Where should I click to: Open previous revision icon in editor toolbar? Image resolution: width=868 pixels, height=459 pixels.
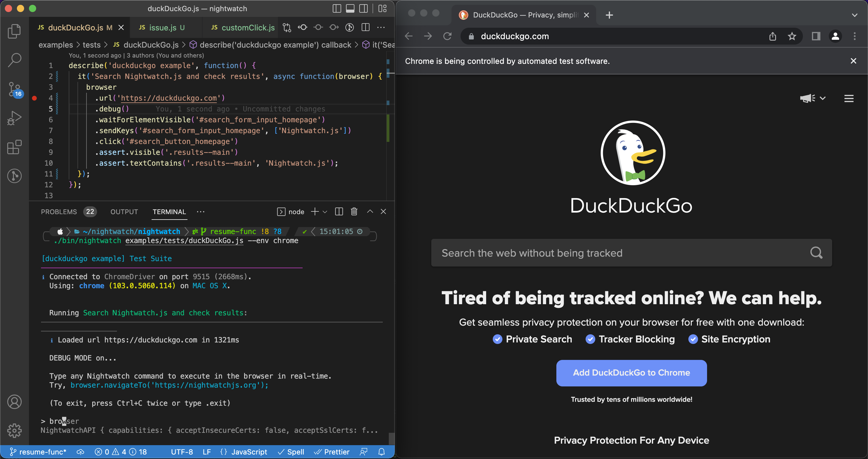click(303, 28)
